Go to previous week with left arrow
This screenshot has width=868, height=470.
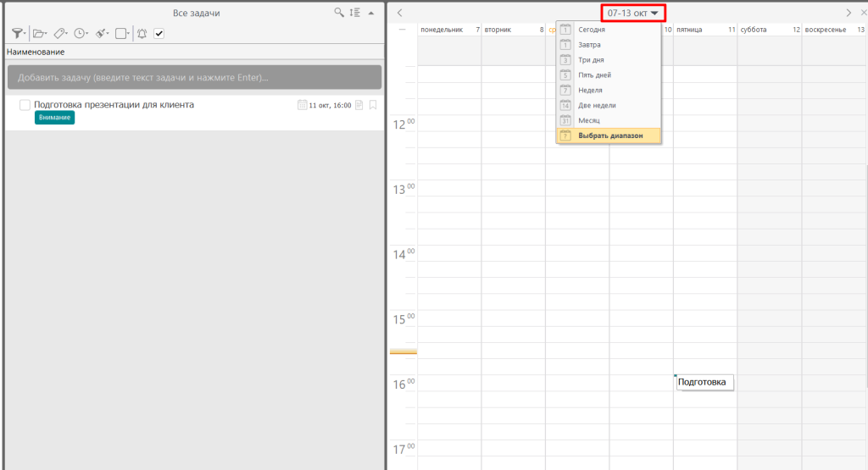[399, 13]
